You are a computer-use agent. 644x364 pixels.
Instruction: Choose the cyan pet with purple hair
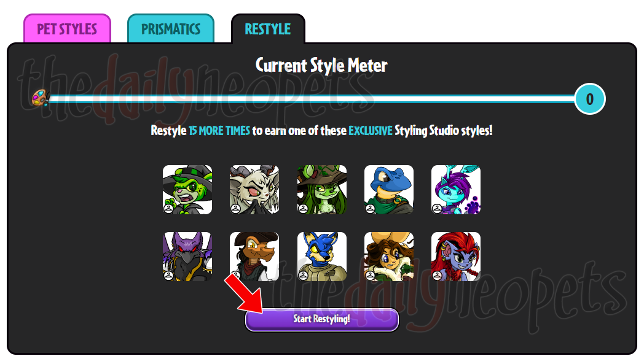click(x=456, y=190)
